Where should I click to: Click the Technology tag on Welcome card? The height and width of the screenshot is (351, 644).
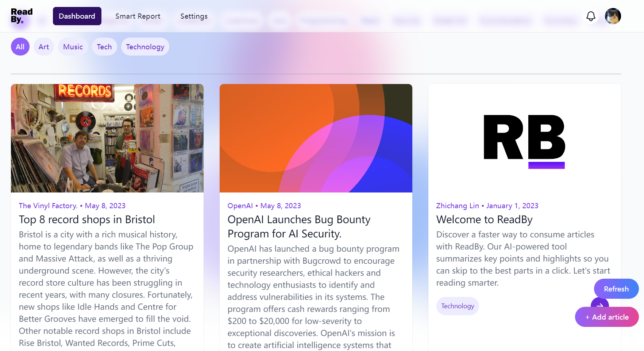click(x=458, y=306)
